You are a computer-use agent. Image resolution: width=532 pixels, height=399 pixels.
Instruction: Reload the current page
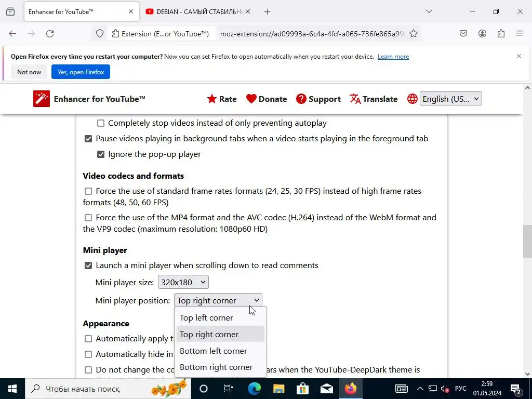coord(50,34)
